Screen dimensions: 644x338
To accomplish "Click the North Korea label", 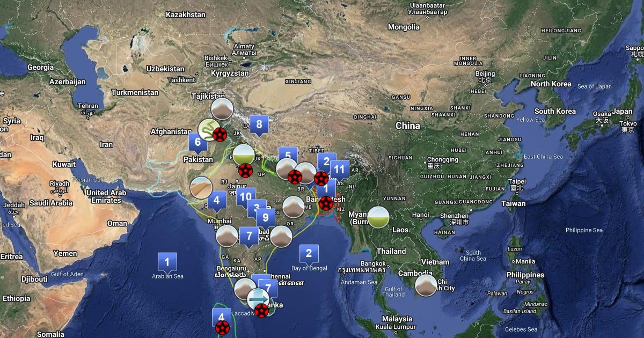I will (551, 84).
